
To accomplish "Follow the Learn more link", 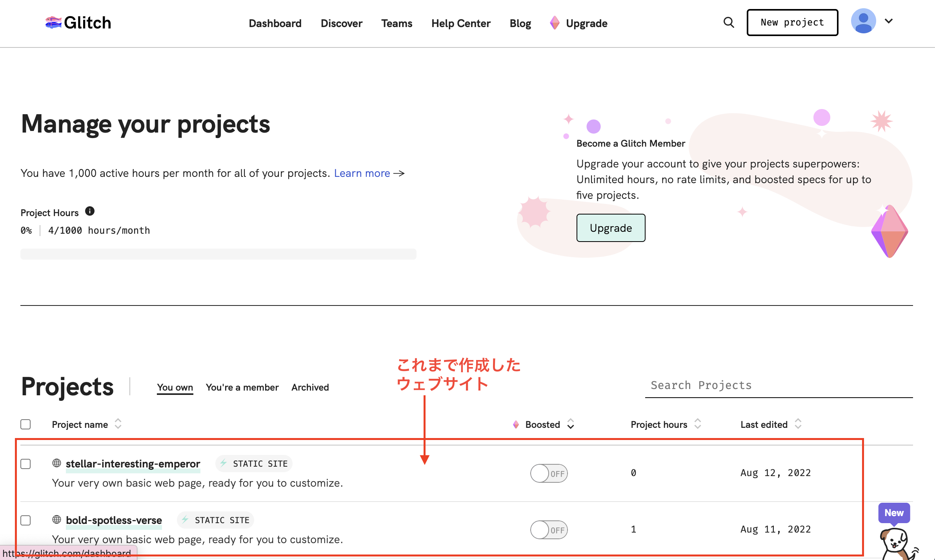I will [362, 173].
